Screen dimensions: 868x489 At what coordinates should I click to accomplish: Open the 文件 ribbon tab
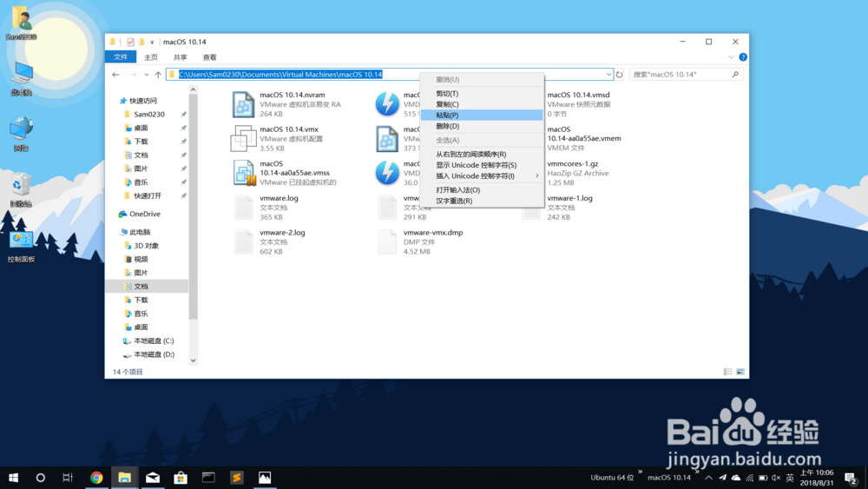121,57
